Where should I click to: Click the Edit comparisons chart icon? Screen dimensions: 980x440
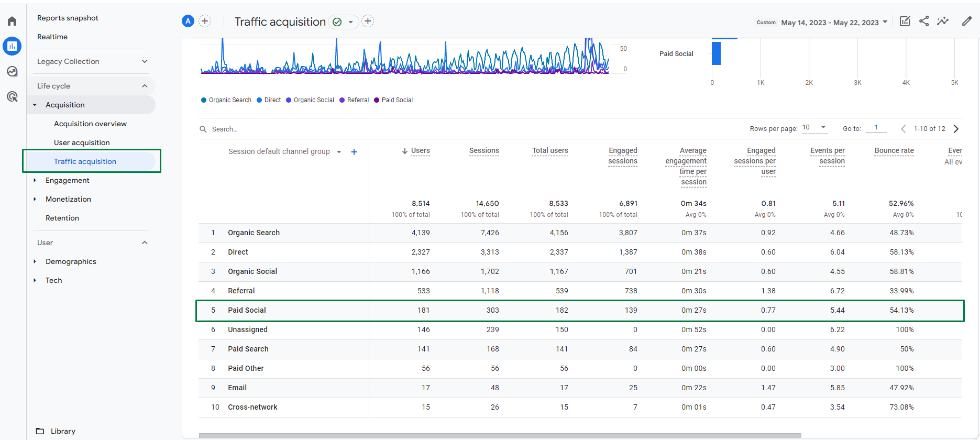[905, 21]
